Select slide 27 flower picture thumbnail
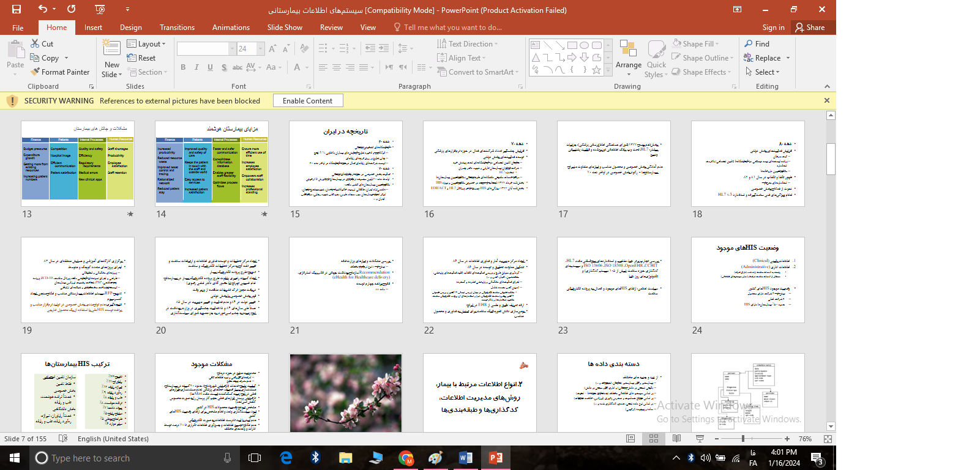Viewport: 980px width, 470px height. click(x=346, y=392)
